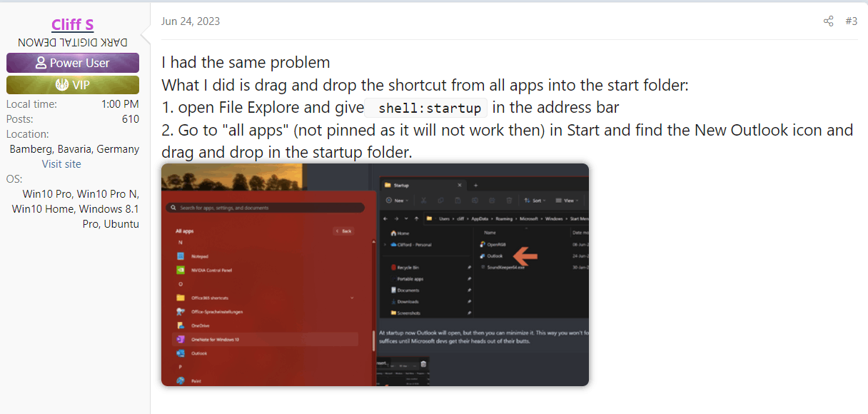Open a new Explorer tab with plus
Image resolution: width=868 pixels, height=414 pixels.
click(476, 185)
